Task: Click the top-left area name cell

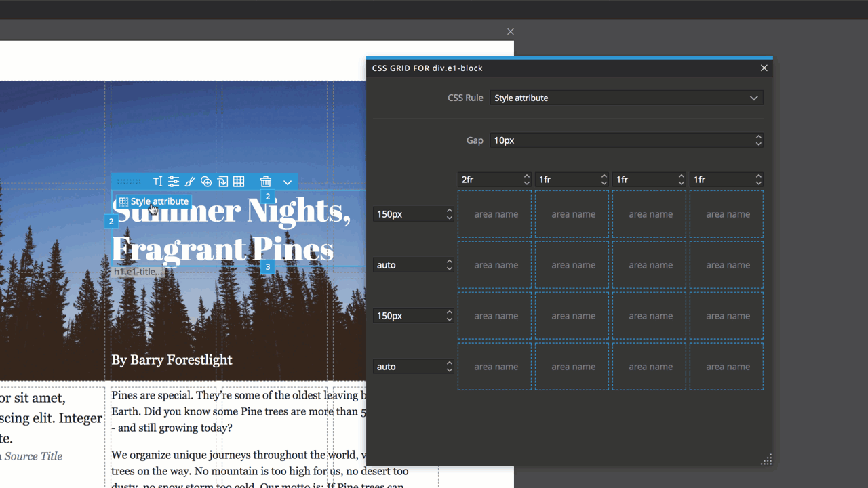Action: click(x=494, y=213)
